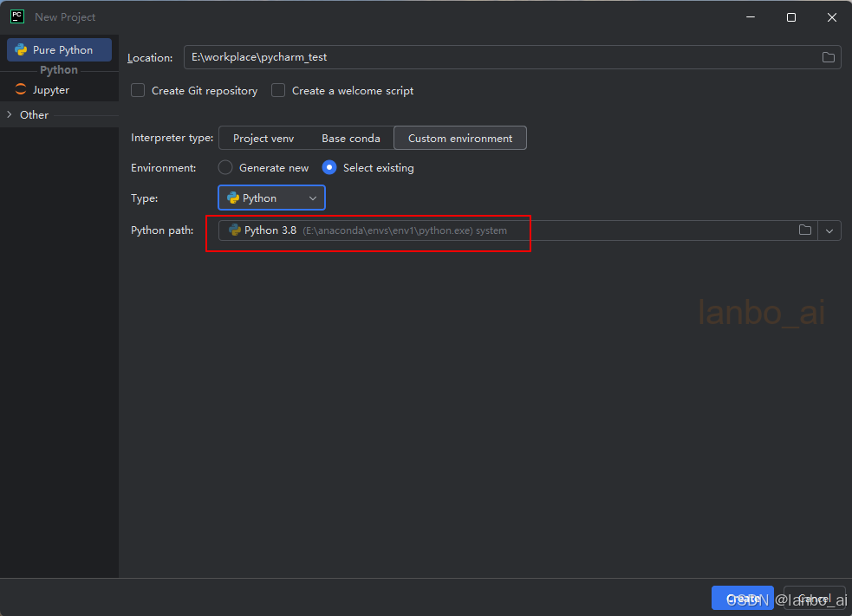Expand the Other project types section

34,114
